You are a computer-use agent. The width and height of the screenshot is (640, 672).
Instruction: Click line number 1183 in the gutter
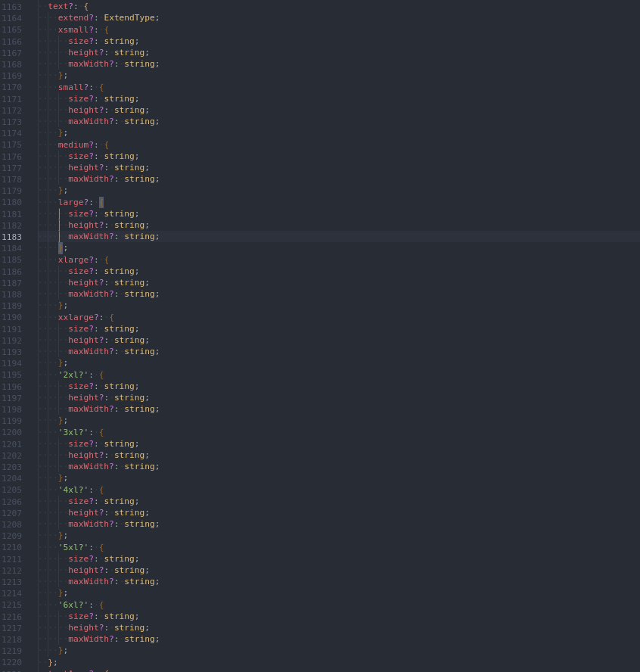tap(11, 237)
